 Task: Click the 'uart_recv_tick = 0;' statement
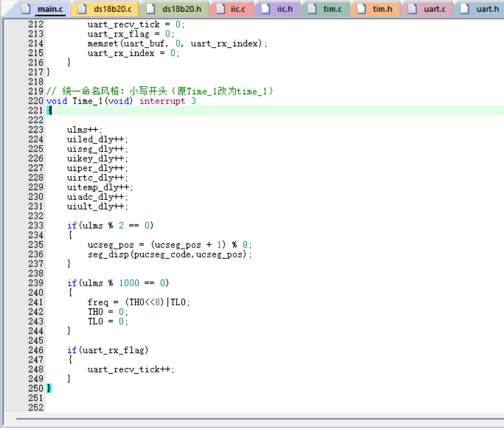(136, 24)
